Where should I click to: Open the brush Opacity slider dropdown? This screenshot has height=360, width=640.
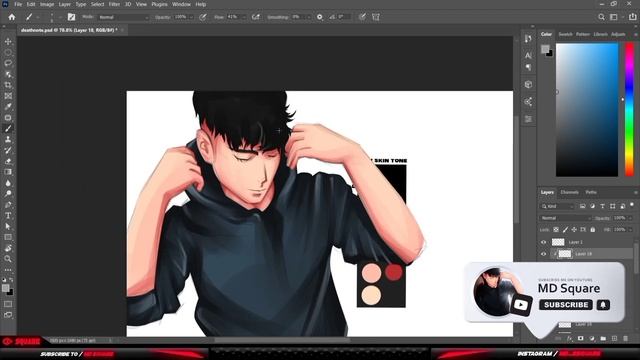coord(191,17)
